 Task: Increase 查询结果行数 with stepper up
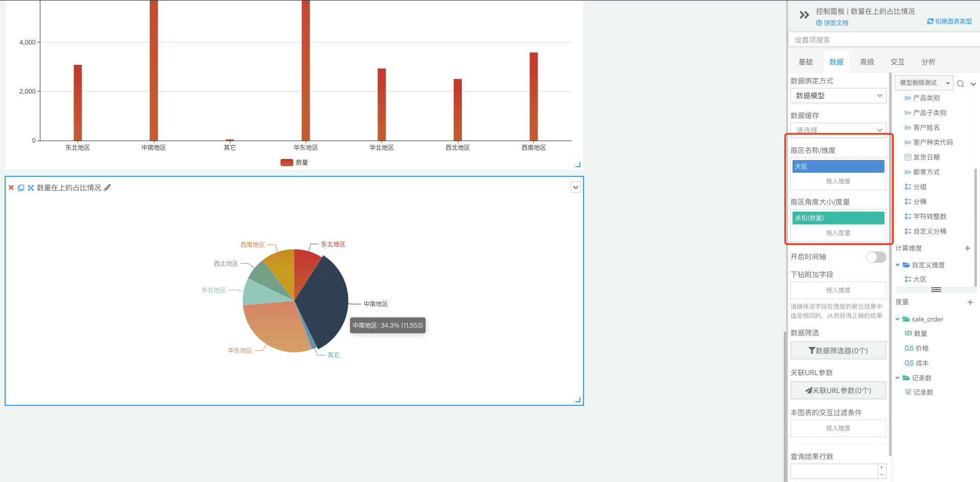coord(881,468)
